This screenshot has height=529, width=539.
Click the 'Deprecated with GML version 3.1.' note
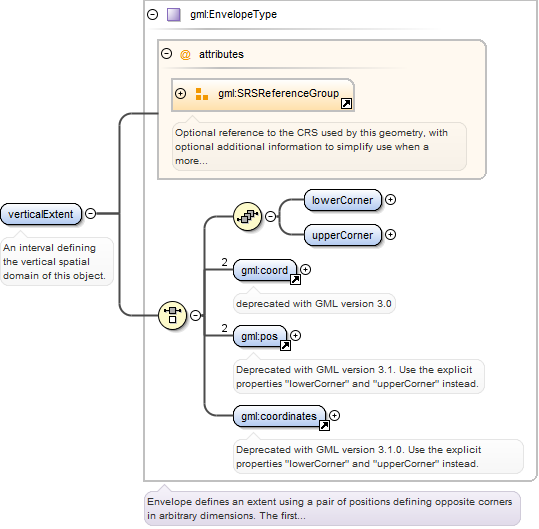pos(358,377)
